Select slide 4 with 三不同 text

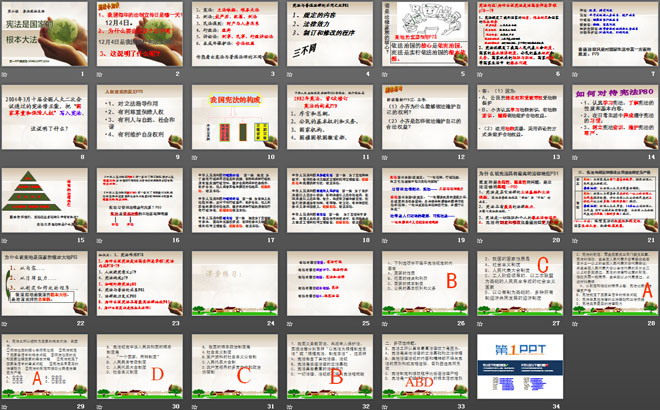[x=330, y=34]
